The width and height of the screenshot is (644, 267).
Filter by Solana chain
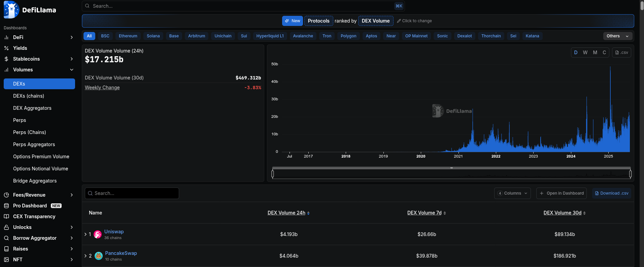coord(153,36)
